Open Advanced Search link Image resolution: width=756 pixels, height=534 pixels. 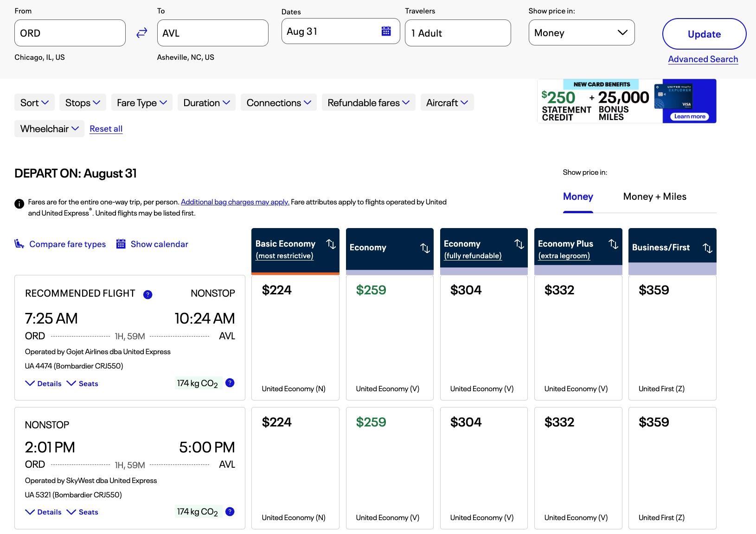click(703, 59)
